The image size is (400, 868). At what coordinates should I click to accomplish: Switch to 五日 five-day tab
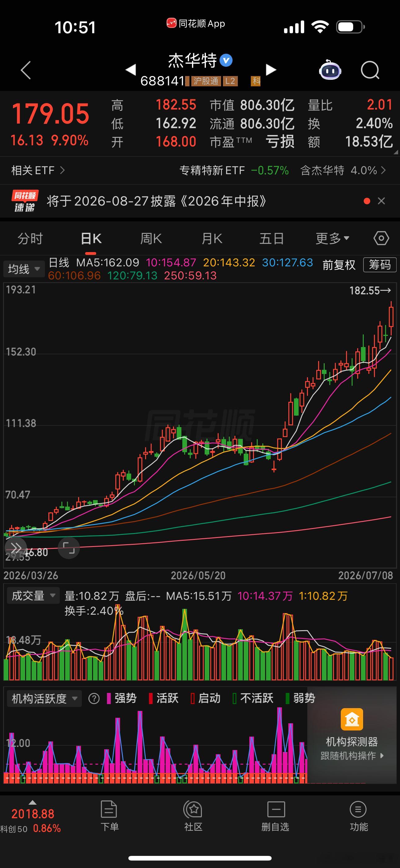click(x=271, y=238)
